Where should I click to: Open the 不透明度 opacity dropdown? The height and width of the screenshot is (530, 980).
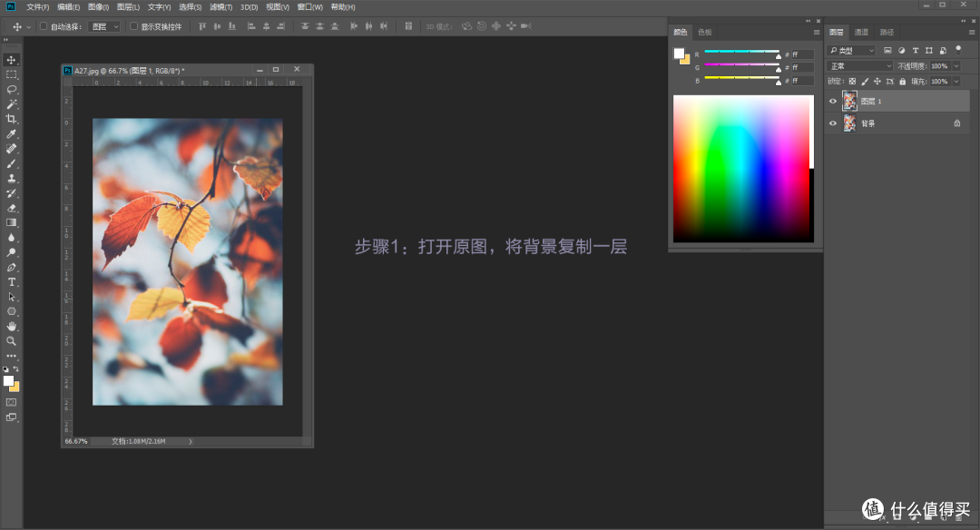point(956,66)
